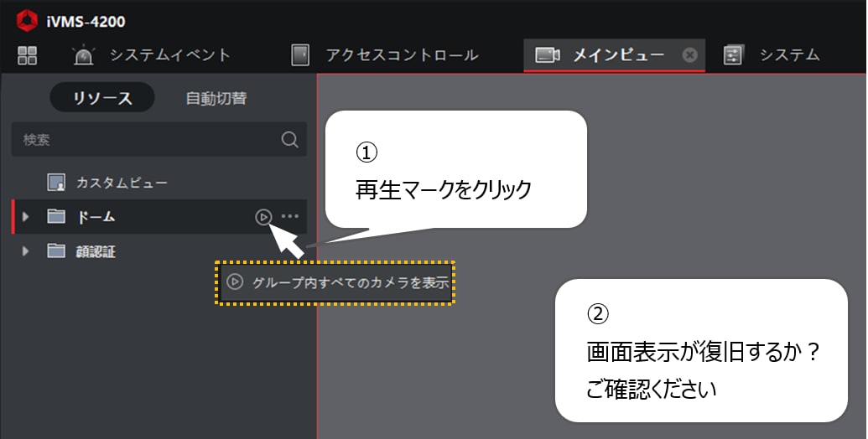The height and width of the screenshot is (439, 868).
Task: Expand the ドーム group arrow
Action: coord(25,217)
